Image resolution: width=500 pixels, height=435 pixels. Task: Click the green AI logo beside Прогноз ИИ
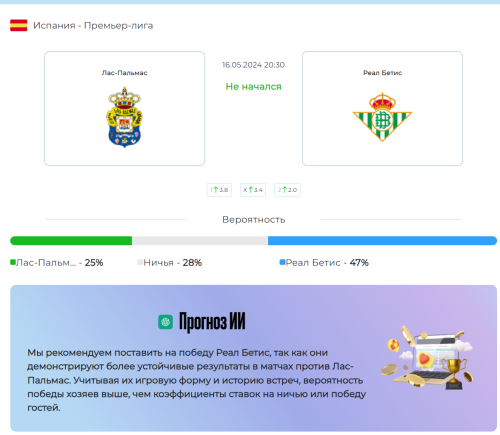[165, 322]
